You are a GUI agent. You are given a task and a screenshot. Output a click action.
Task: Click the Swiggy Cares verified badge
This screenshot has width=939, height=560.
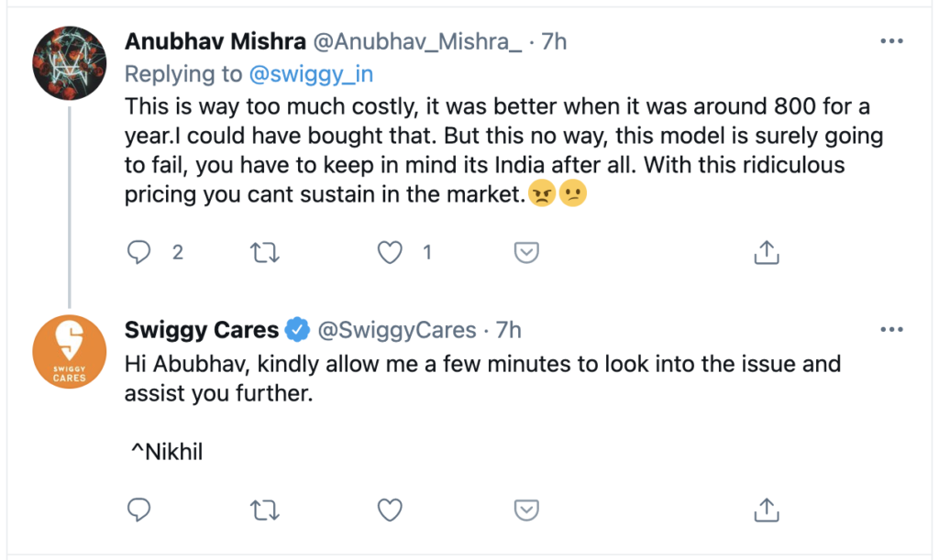[x=298, y=329]
